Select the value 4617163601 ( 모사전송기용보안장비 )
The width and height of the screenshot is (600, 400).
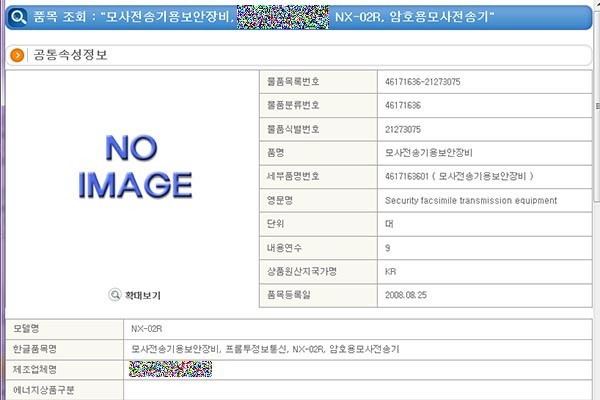tap(459, 176)
